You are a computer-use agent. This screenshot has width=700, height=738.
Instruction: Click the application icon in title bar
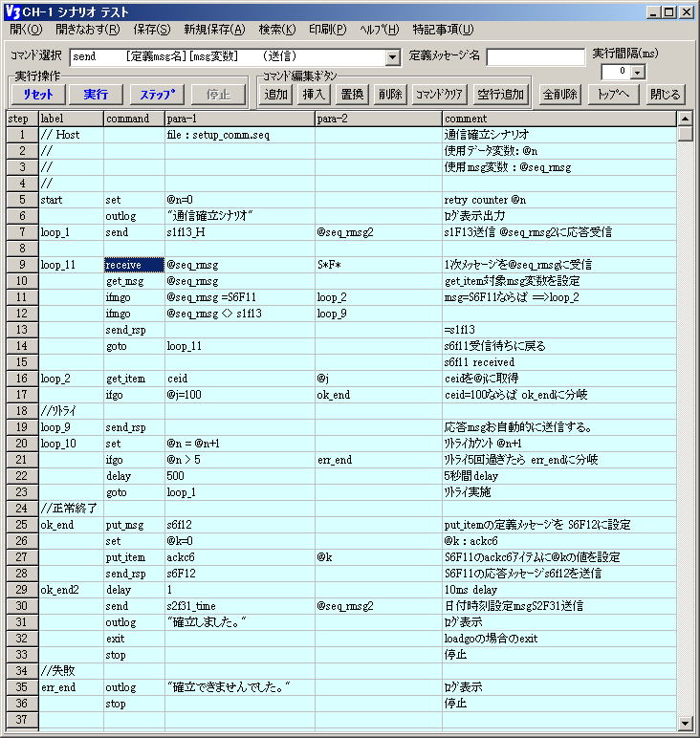[x=12, y=11]
